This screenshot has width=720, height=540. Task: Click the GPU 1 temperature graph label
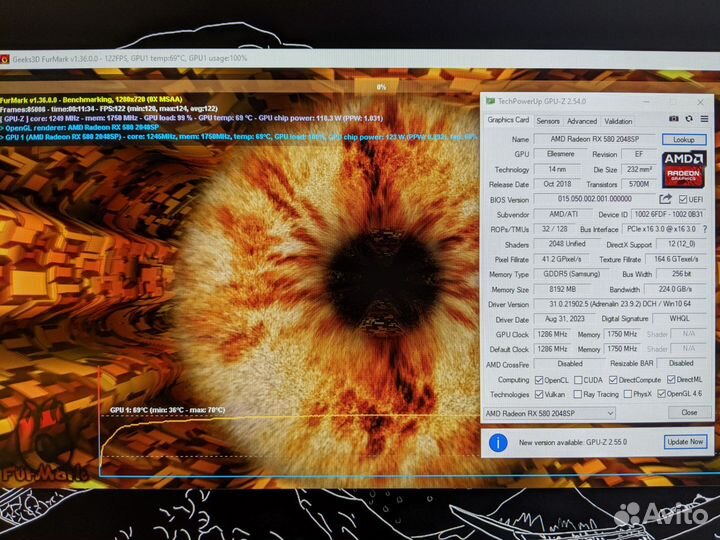pos(168,410)
